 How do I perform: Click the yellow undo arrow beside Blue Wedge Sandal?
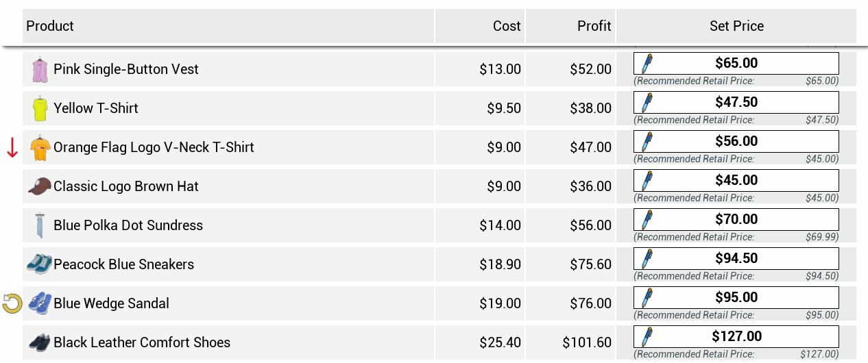tap(12, 303)
